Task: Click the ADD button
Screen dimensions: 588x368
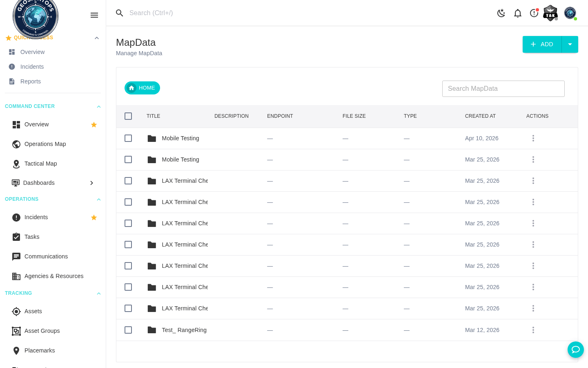Action: pos(542,44)
